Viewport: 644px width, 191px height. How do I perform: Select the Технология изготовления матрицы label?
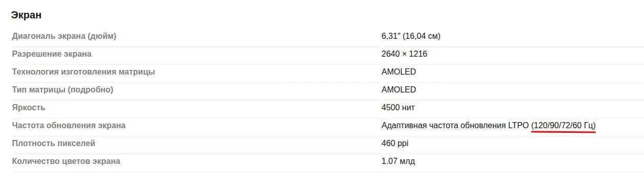click(83, 71)
